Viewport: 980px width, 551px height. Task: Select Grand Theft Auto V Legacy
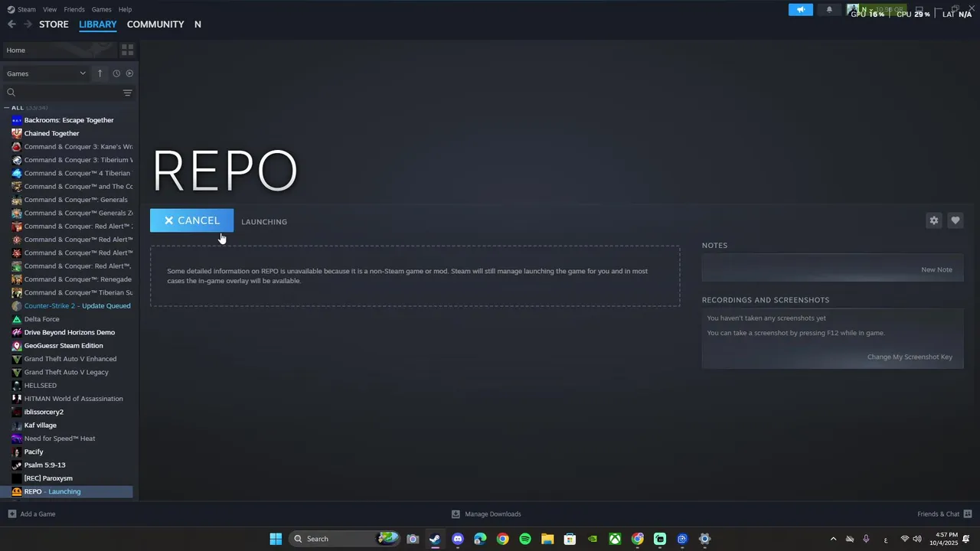[67, 372]
